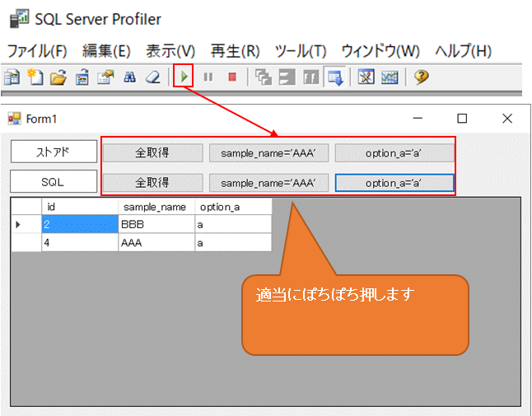Screen dimensions: 532x416
Task: Stop the trace with red square
Action: (x=232, y=77)
